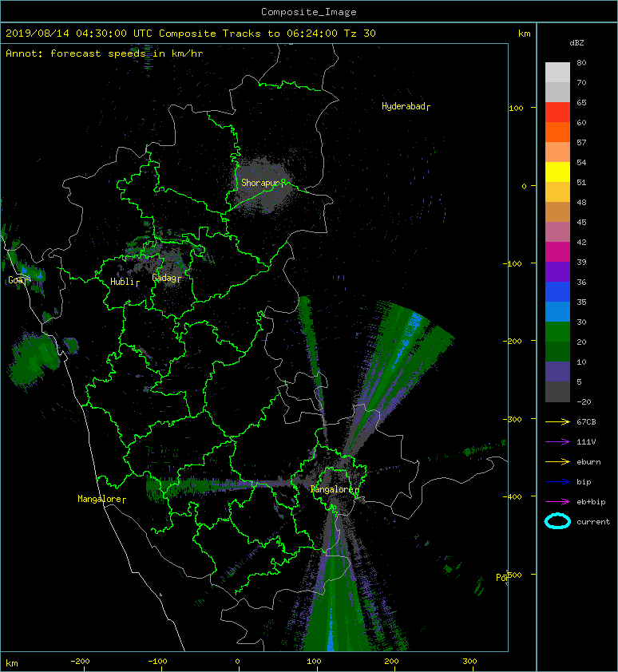Click the 'Tracks to 06:24:00' header text
Image resolution: width=618 pixels, height=672 pixels.
(279, 34)
